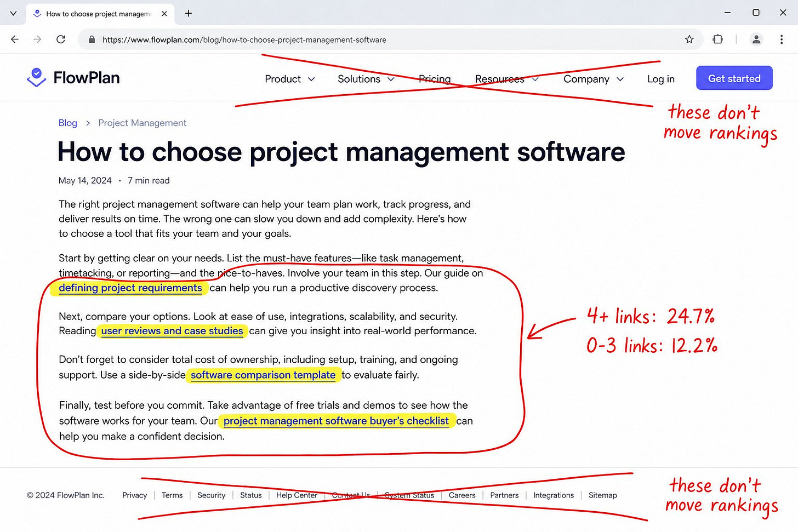Image resolution: width=798 pixels, height=532 pixels.
Task: Click the Log in link
Action: pos(660,79)
